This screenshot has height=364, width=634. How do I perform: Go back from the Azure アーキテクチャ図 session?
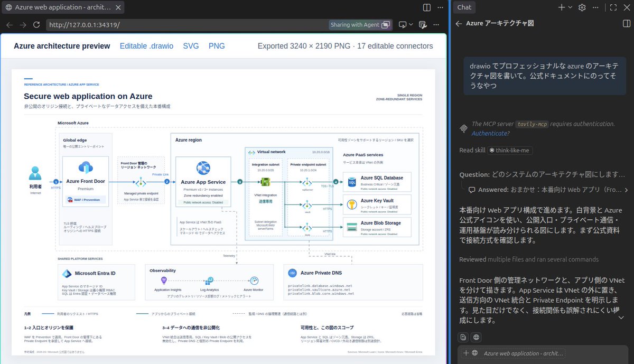click(x=459, y=24)
